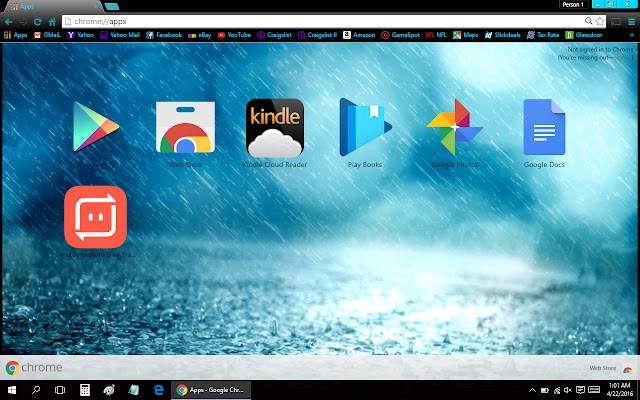Open the Google Photos app

(x=455, y=127)
